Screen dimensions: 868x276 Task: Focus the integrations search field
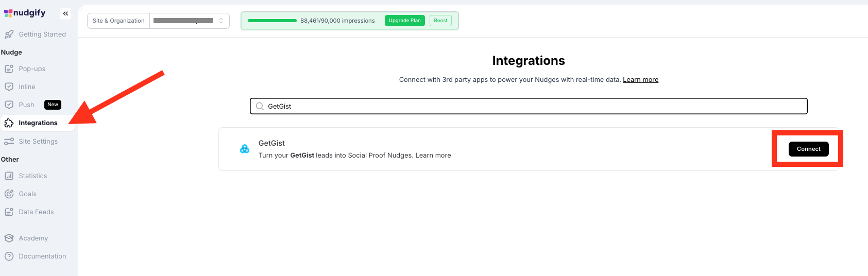pyautogui.click(x=529, y=106)
